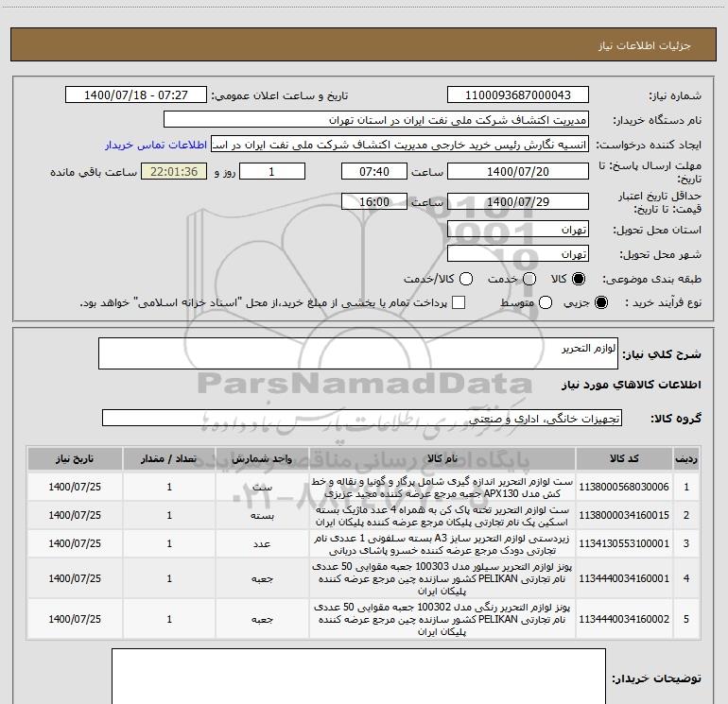The height and width of the screenshot is (704, 728).
Task: Click the نام کالا column header
Action: pyautogui.click(x=442, y=459)
